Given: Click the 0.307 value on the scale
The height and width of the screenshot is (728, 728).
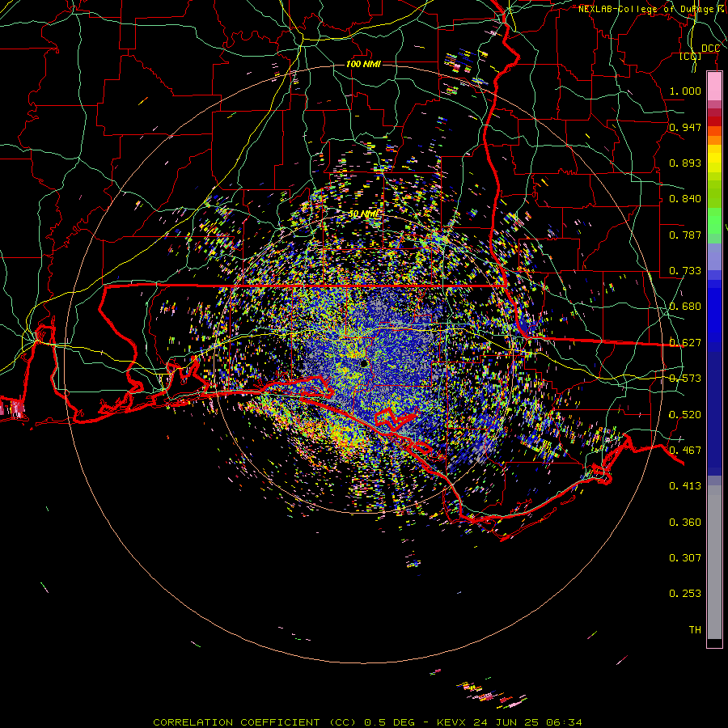Looking at the screenshot, I should pos(685,558).
